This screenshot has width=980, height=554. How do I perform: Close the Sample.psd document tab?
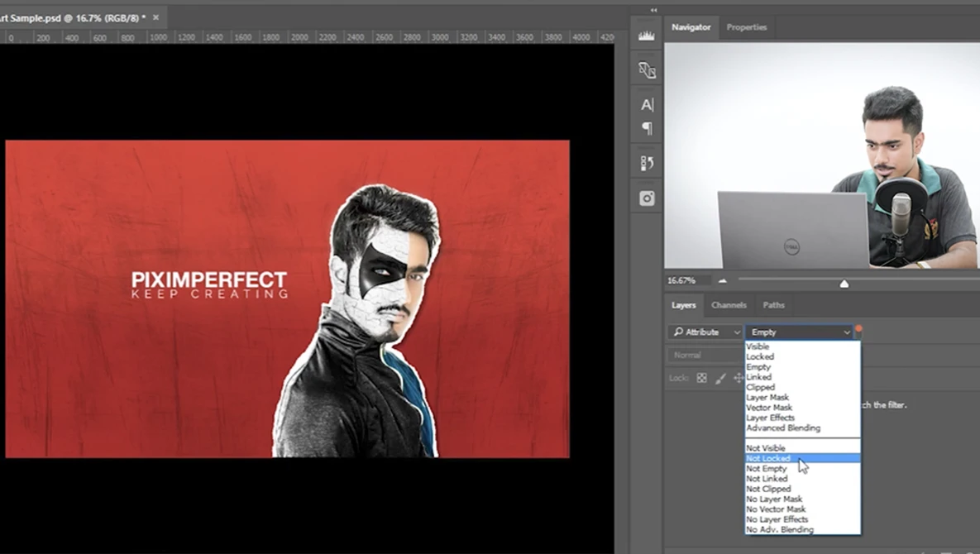pyautogui.click(x=155, y=17)
